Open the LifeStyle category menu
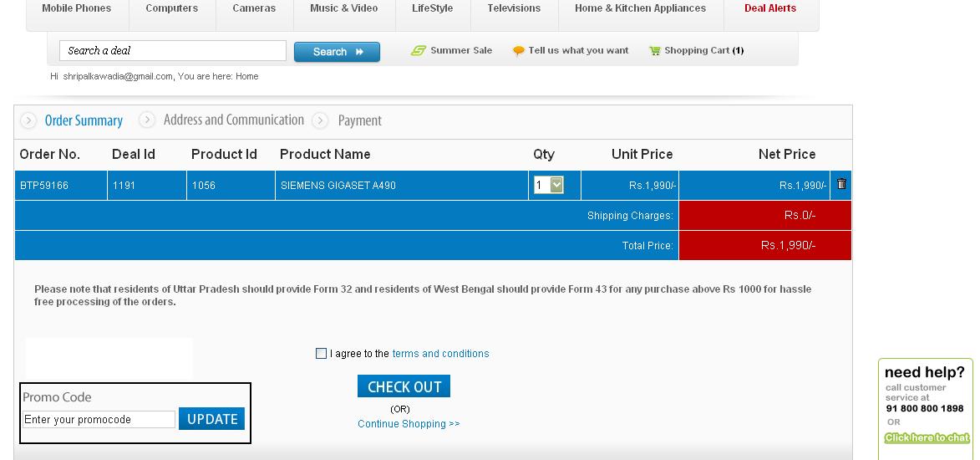 click(433, 8)
